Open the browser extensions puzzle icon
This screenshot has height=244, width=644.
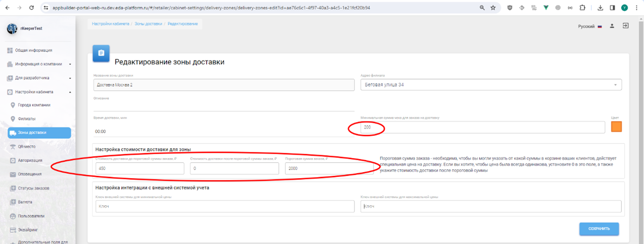click(x=582, y=8)
